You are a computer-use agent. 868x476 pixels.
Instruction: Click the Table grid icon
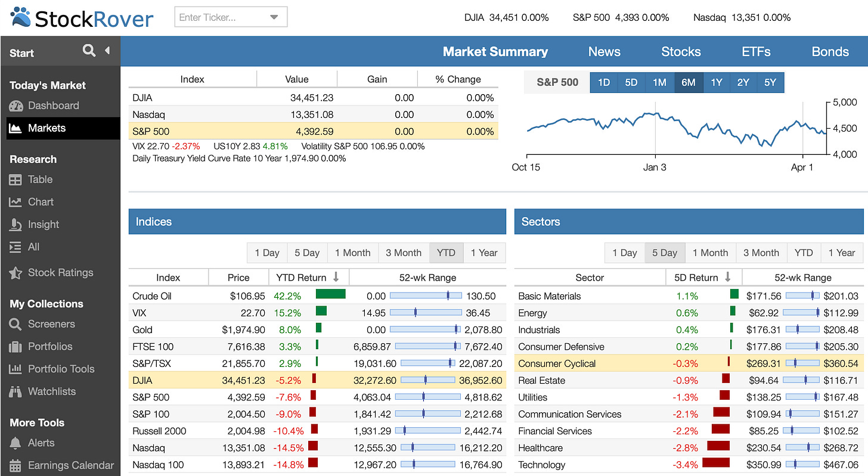[15, 179]
